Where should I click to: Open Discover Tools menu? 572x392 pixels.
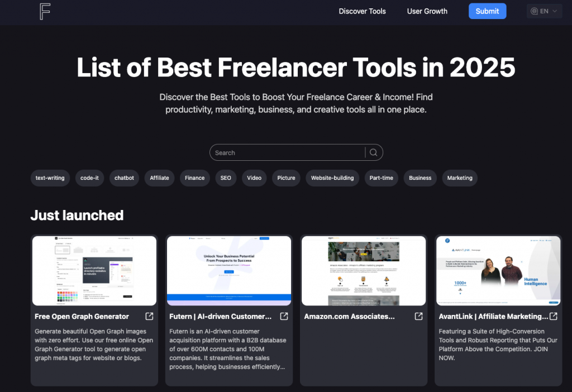[362, 11]
